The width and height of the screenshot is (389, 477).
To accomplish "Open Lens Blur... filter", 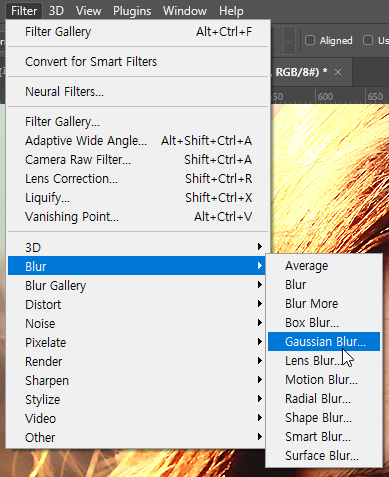I will (x=324, y=361).
